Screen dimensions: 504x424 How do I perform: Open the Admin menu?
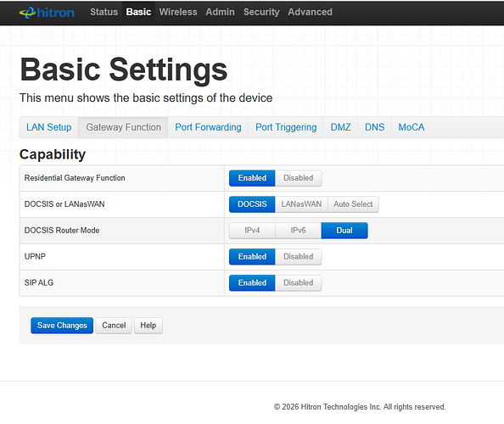point(220,12)
